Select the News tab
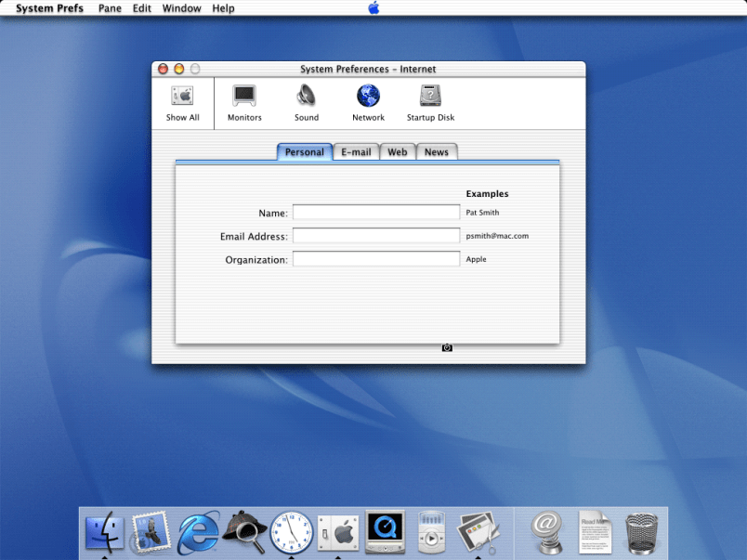Image resolution: width=747 pixels, height=560 pixels. point(437,152)
